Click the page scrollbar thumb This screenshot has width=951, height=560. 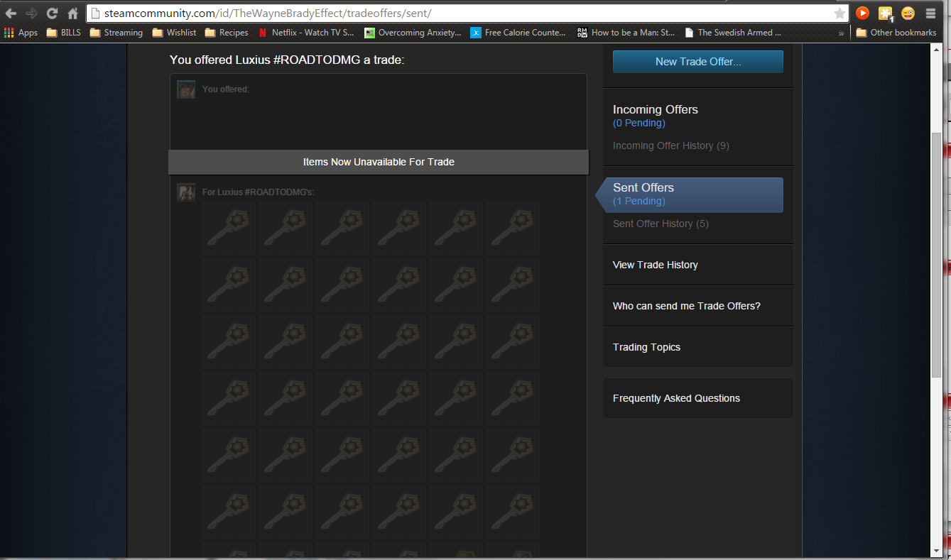[x=937, y=256]
